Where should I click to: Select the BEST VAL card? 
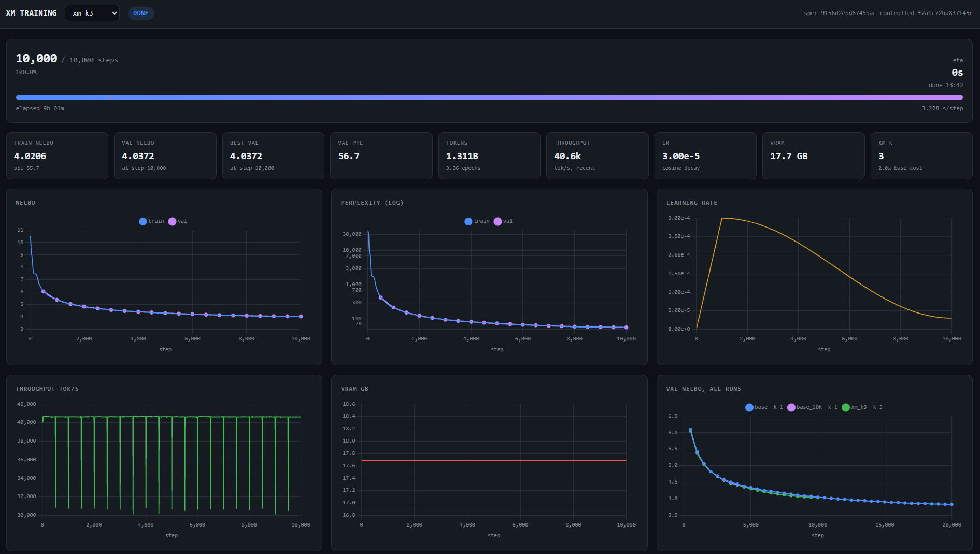(273, 155)
